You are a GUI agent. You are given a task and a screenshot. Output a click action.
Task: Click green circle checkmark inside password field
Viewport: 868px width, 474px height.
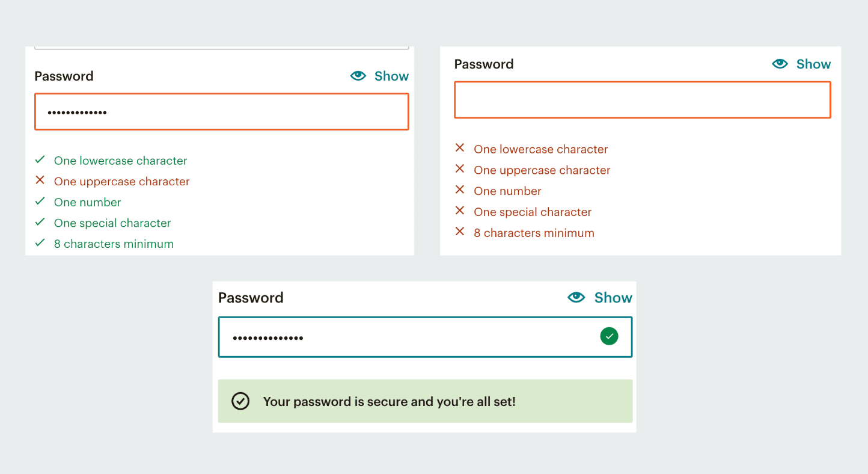click(x=609, y=336)
